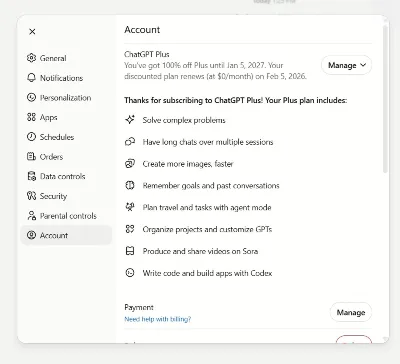Click Plan travel and tasks with agent mode
This screenshot has height=364, width=400.
(207, 207)
